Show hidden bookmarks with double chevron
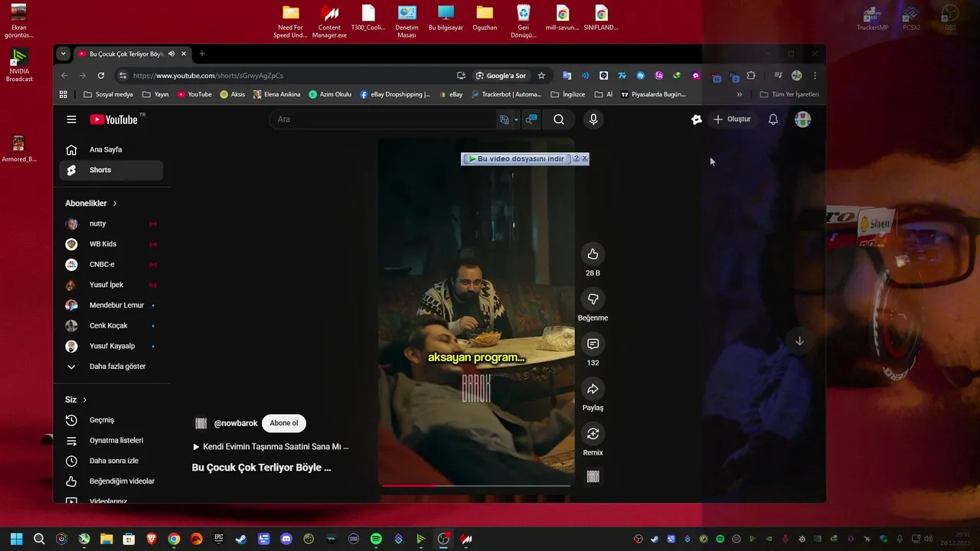This screenshot has height=551, width=980. 739,95
